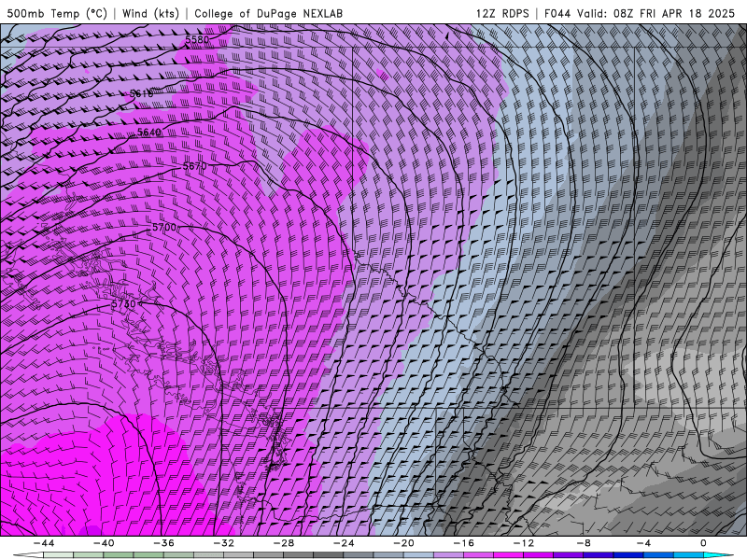Click the 'Wind (kts)' header label
Image resolution: width=747 pixels, height=560 pixels.
tap(150, 13)
